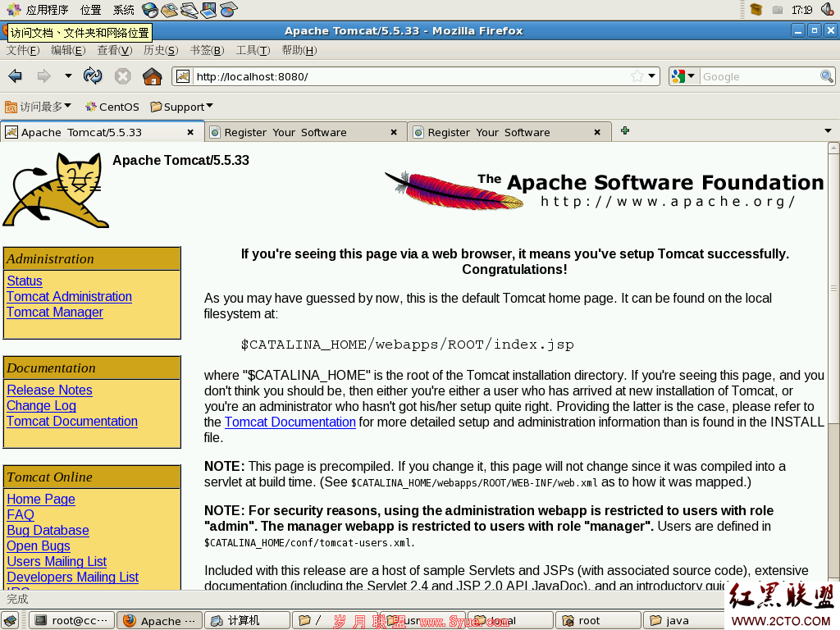Switch to the second Register Your Software tab

pyautogui.click(x=509, y=132)
